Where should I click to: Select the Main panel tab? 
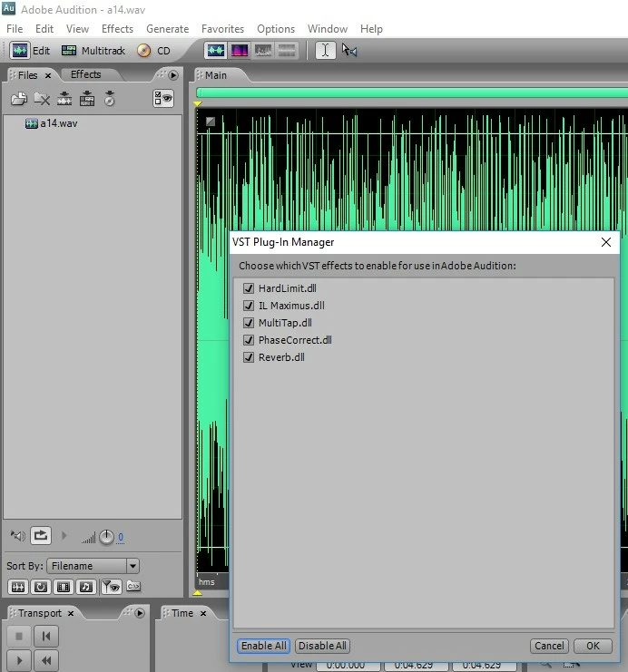[x=216, y=75]
